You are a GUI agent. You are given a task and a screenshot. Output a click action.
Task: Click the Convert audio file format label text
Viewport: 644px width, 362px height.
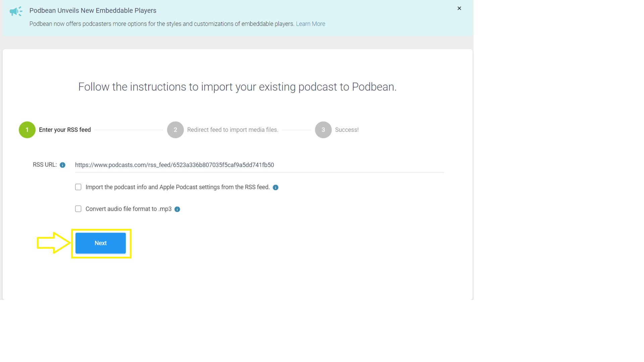tap(128, 209)
